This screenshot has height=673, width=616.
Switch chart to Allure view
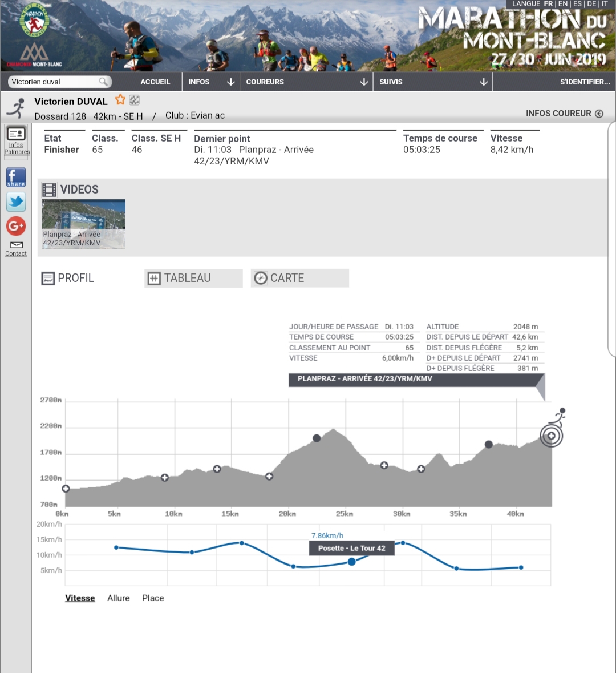tap(119, 598)
